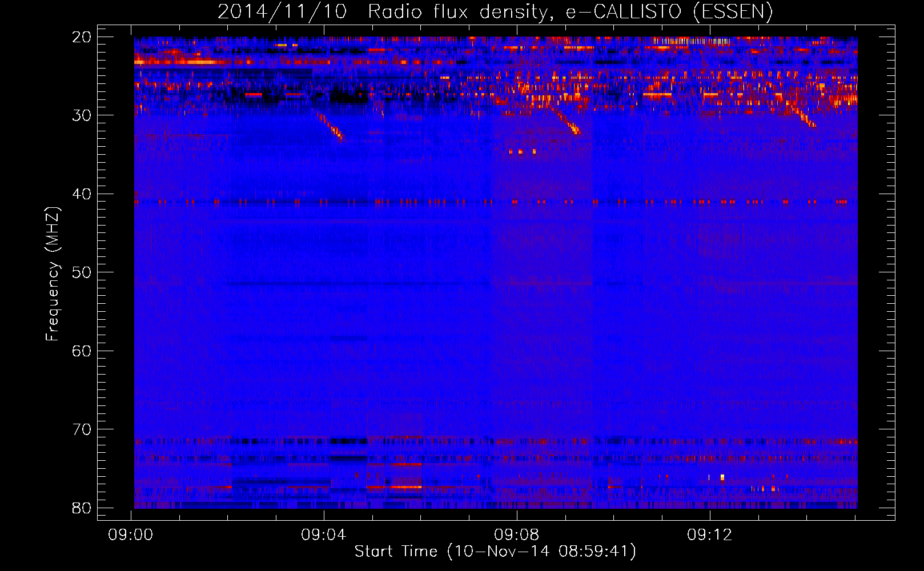The image size is (924, 571).
Task: Click the frequency tick label '50'
Action: (x=82, y=272)
